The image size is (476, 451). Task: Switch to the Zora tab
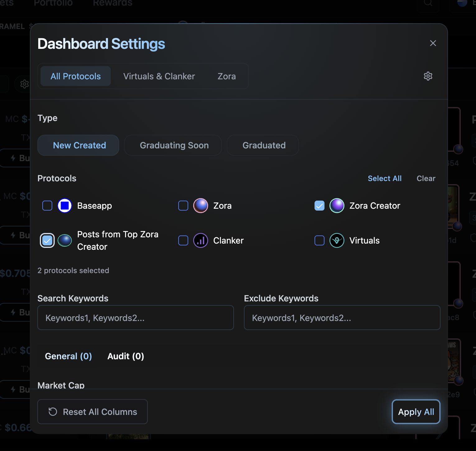(226, 76)
